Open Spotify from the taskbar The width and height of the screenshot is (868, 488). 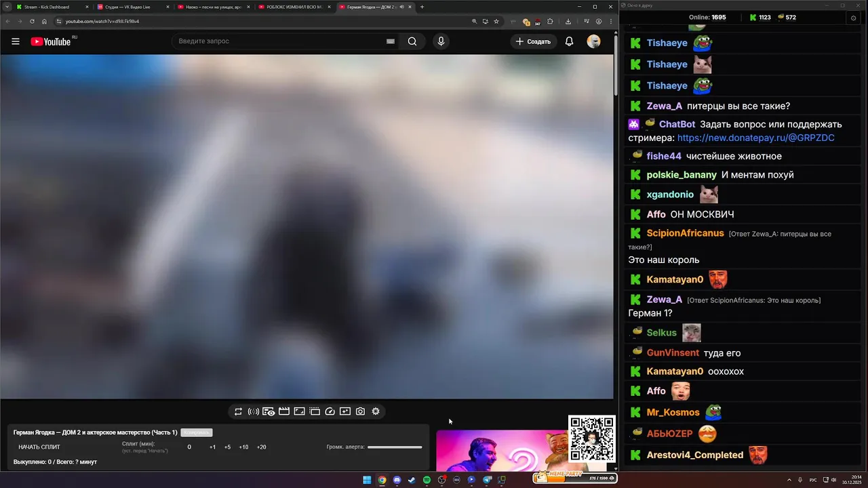(x=427, y=480)
